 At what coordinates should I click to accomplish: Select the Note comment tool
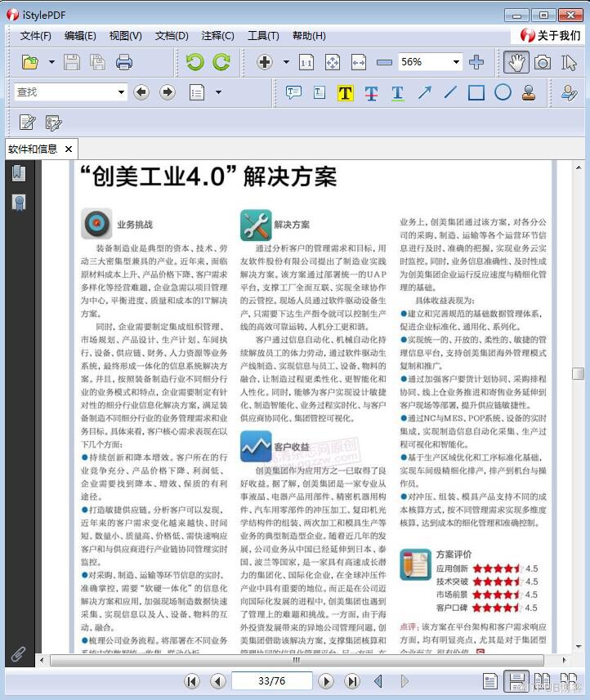pyautogui.click(x=293, y=92)
